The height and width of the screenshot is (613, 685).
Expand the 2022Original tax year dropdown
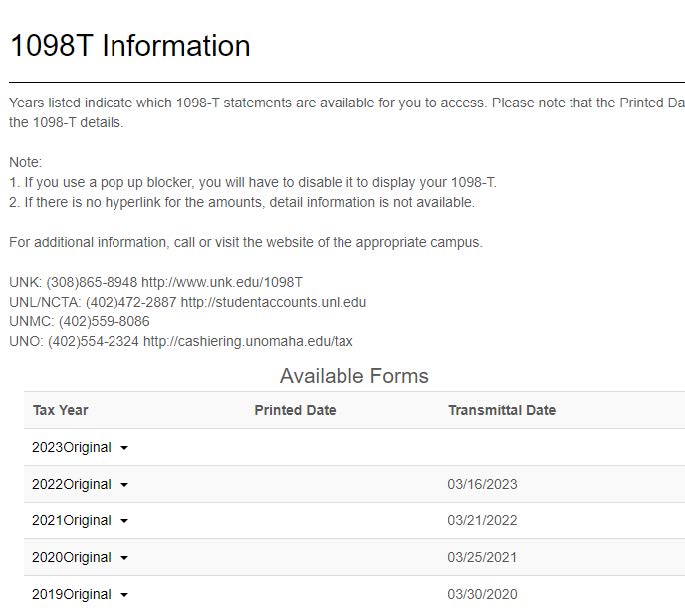pyautogui.click(x=80, y=484)
